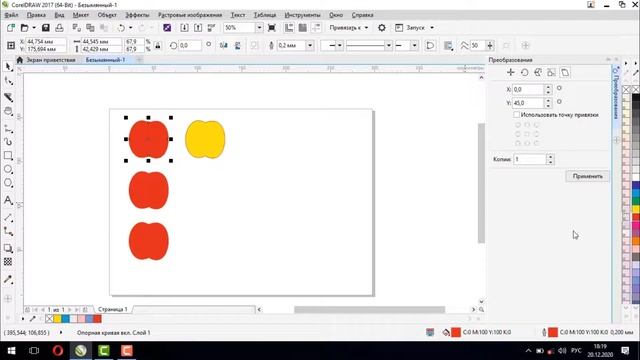Click the no-color X swatch in document palette
Image resolution: width=640 pixels, height=360 pixels.
coord(50,319)
